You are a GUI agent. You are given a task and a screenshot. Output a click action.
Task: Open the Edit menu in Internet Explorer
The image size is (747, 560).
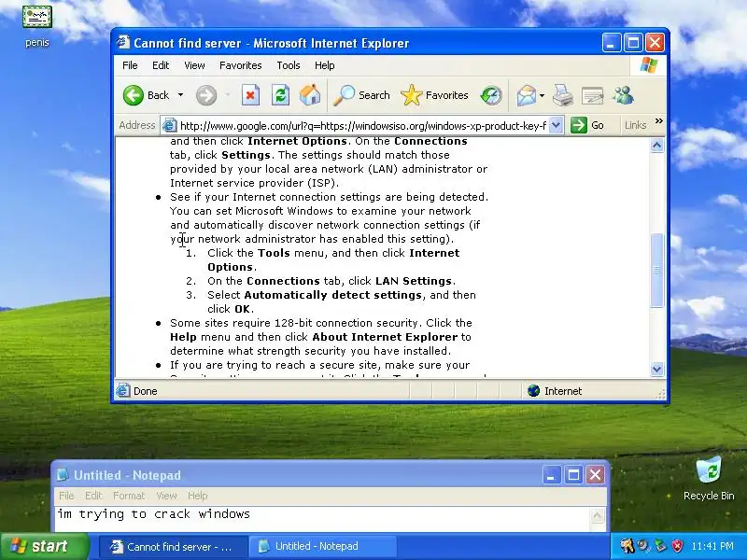(x=161, y=65)
